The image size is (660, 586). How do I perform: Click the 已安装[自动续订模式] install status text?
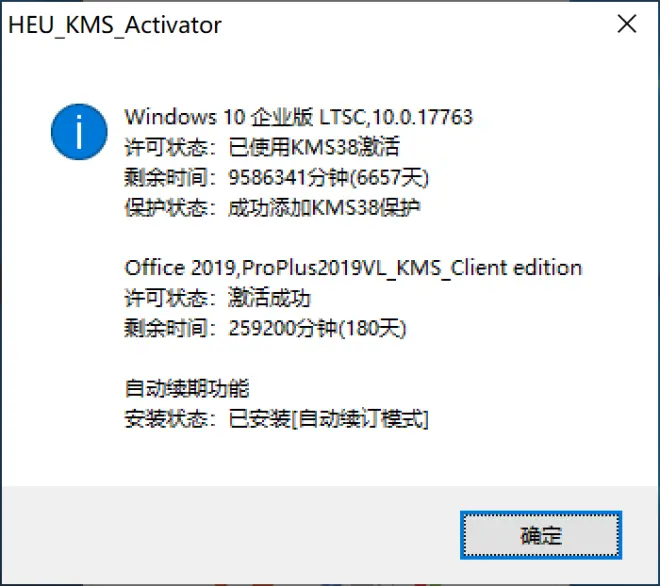pos(328,419)
